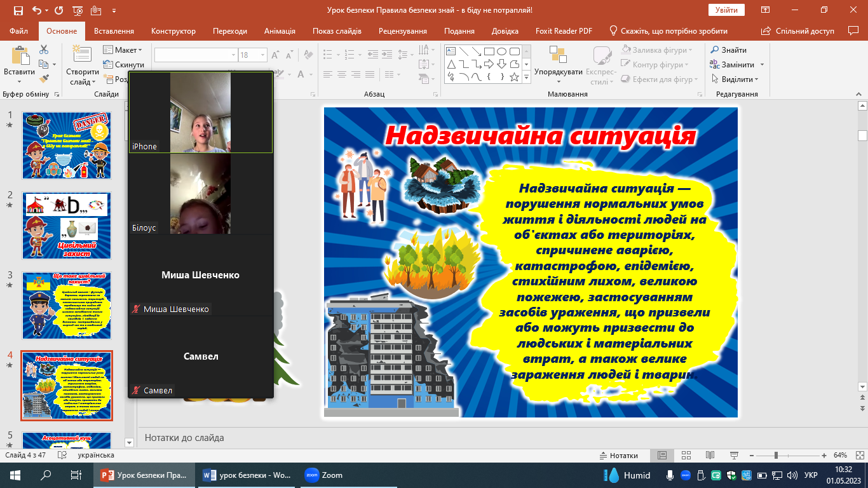This screenshot has height=488, width=868.
Task: Expand the Вставити paste options arrow
Action: (x=19, y=81)
